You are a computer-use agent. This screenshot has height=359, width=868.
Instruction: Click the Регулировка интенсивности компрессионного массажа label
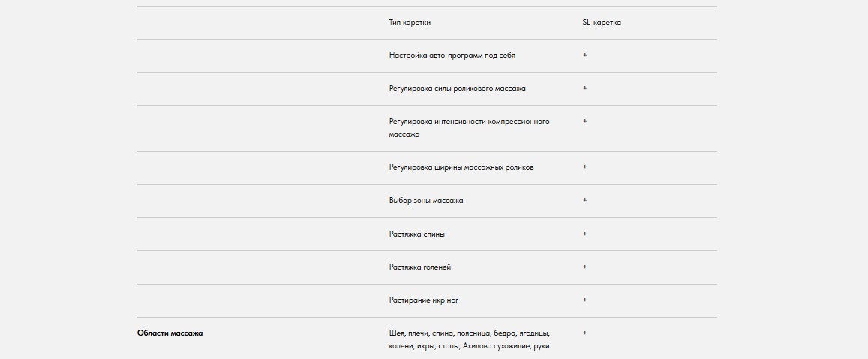469,128
